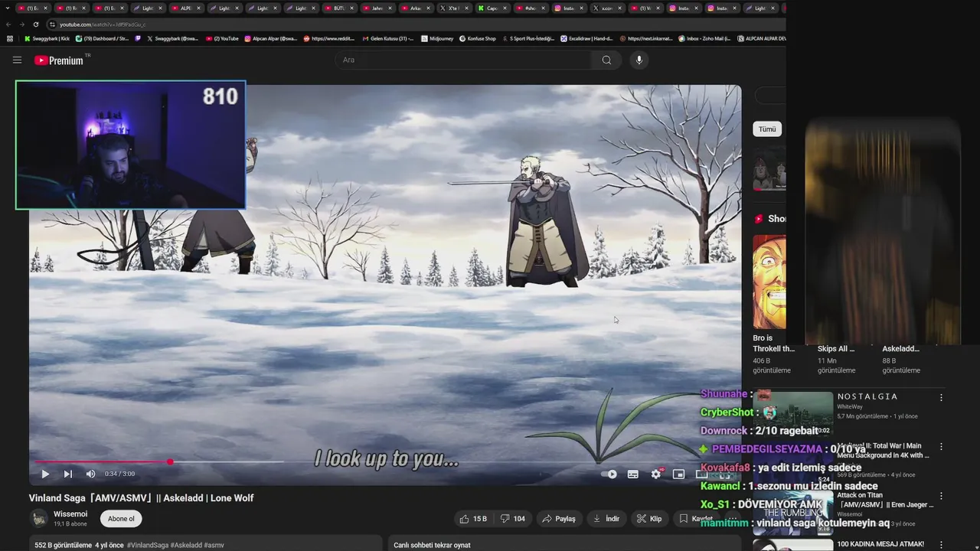Subscribe using the Abone ol button
This screenshot has height=551, width=980.
[121, 518]
